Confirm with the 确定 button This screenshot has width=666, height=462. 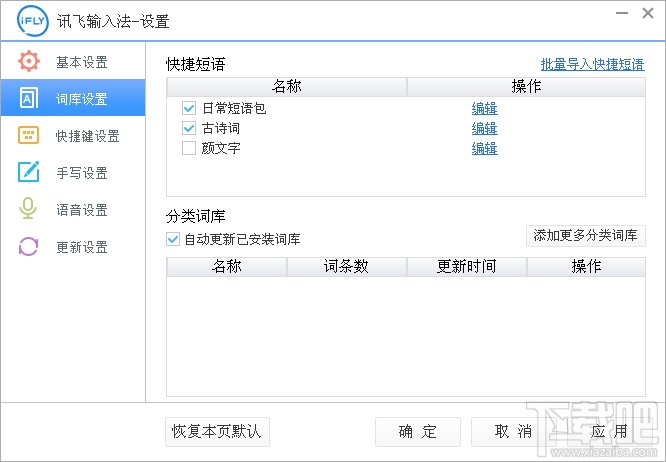[x=418, y=431]
